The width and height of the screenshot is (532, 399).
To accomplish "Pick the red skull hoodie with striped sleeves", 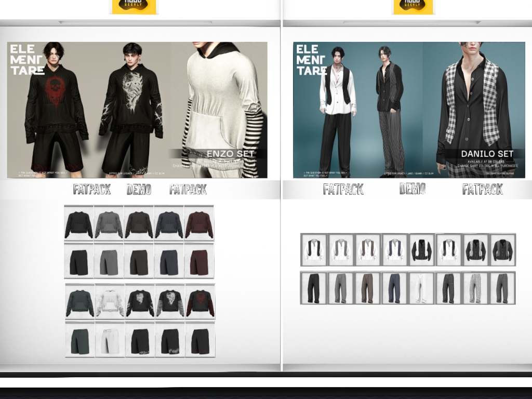I will (200, 303).
